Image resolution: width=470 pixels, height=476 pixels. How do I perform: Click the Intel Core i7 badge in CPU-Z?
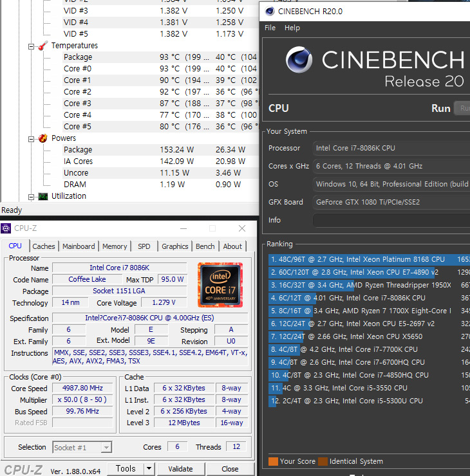pos(220,285)
